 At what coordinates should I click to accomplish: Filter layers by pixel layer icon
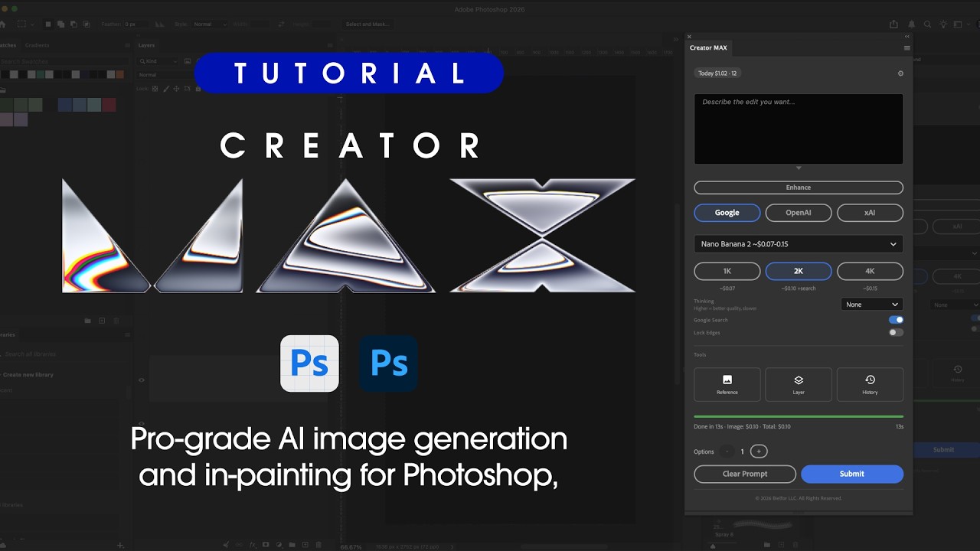click(x=188, y=61)
